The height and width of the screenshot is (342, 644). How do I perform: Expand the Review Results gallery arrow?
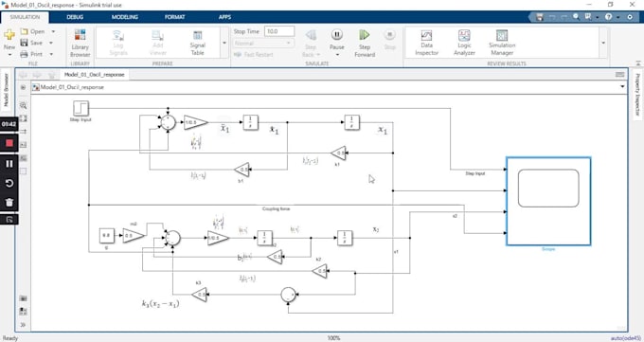point(603,43)
